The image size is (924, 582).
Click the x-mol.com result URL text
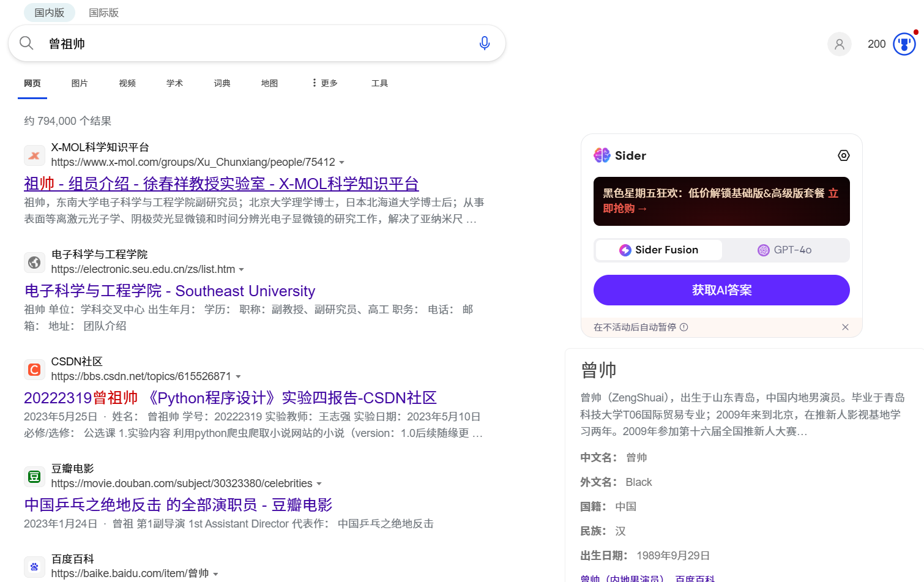193,162
